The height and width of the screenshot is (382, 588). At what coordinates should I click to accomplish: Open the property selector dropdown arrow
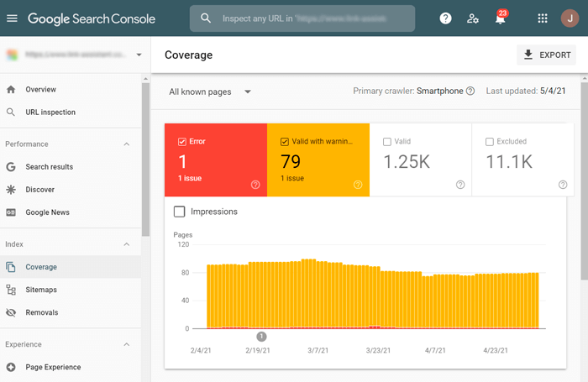coord(139,55)
